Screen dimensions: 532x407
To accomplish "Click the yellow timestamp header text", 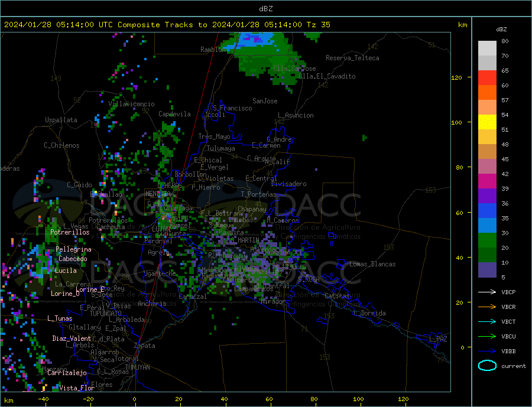I will pyautogui.click(x=167, y=25).
